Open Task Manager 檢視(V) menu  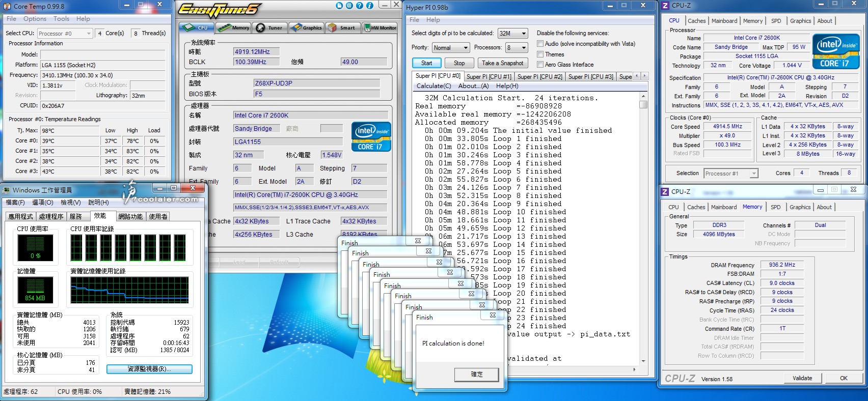71,203
